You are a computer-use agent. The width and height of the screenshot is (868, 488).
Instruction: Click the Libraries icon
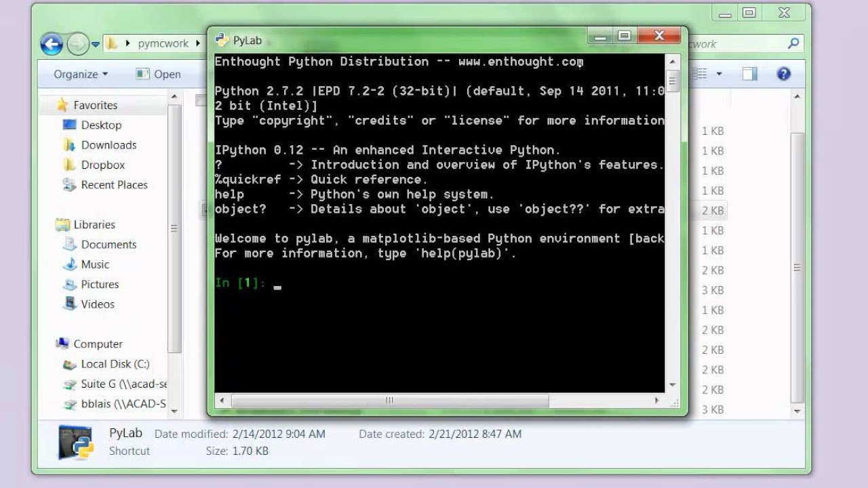click(63, 224)
